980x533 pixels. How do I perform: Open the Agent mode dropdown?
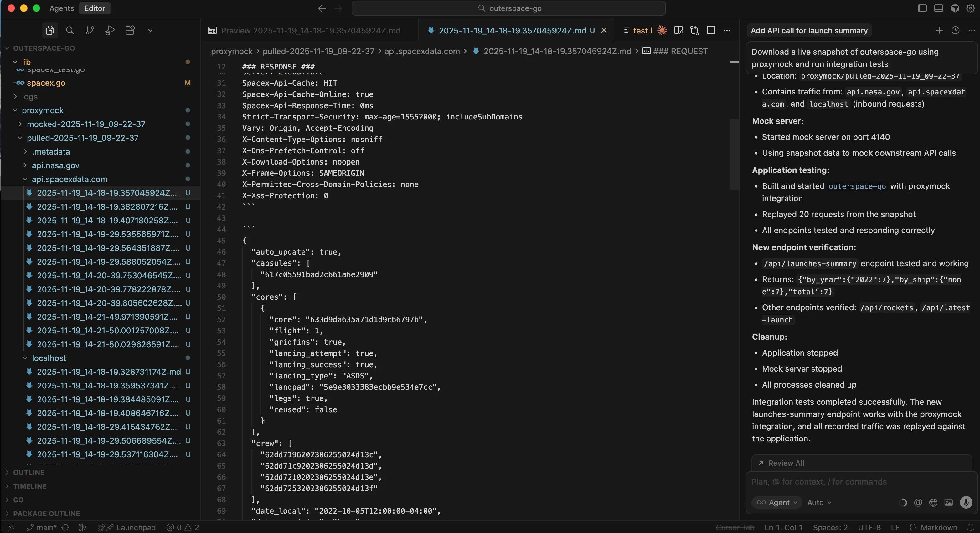777,502
